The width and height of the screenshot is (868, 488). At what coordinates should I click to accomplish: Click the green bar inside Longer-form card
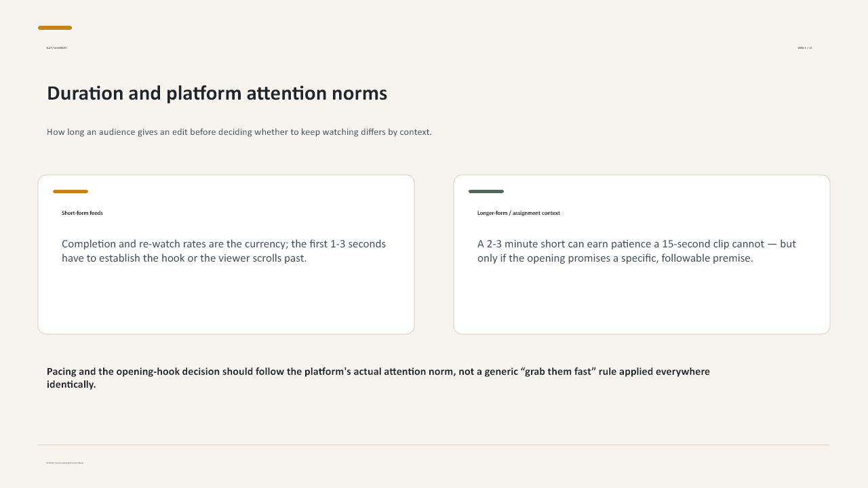(486, 192)
